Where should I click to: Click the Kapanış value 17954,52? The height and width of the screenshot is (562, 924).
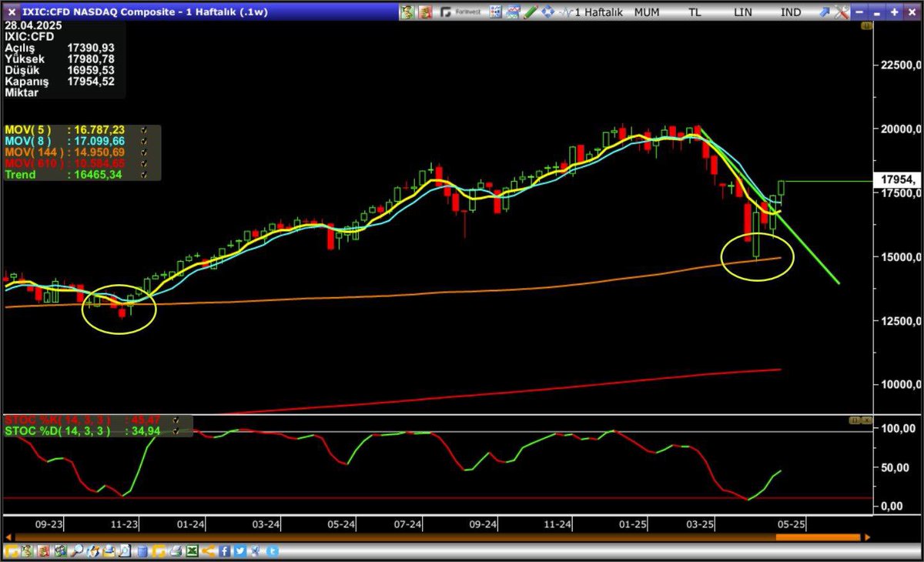[x=91, y=80]
